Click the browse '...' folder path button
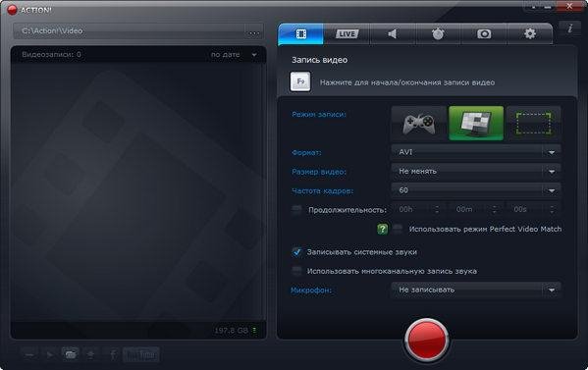Viewport: 588px width, 370px height. (x=254, y=31)
